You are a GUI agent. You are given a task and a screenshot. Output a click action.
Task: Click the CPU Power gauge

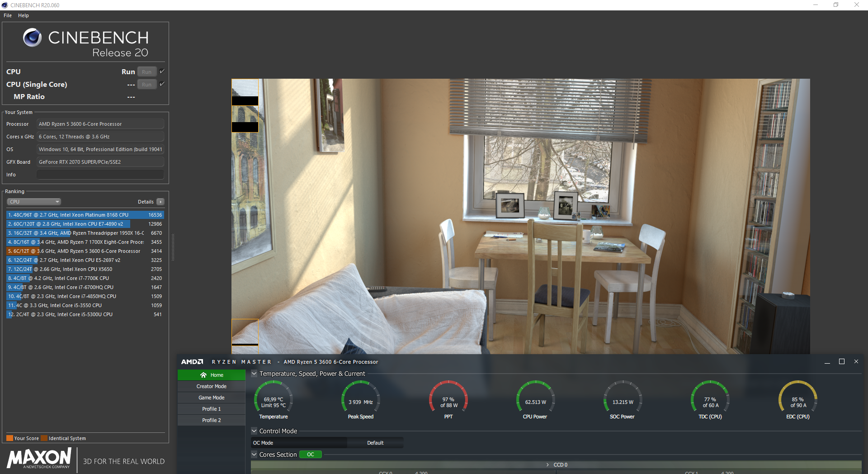pyautogui.click(x=535, y=399)
